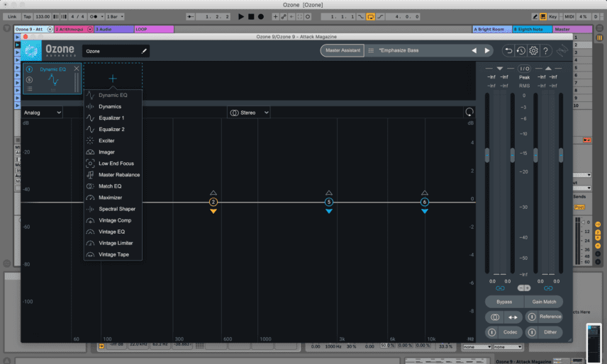The width and height of the screenshot is (607, 364).
Task: Open the Stereo channel dropdown
Action: 248,113
